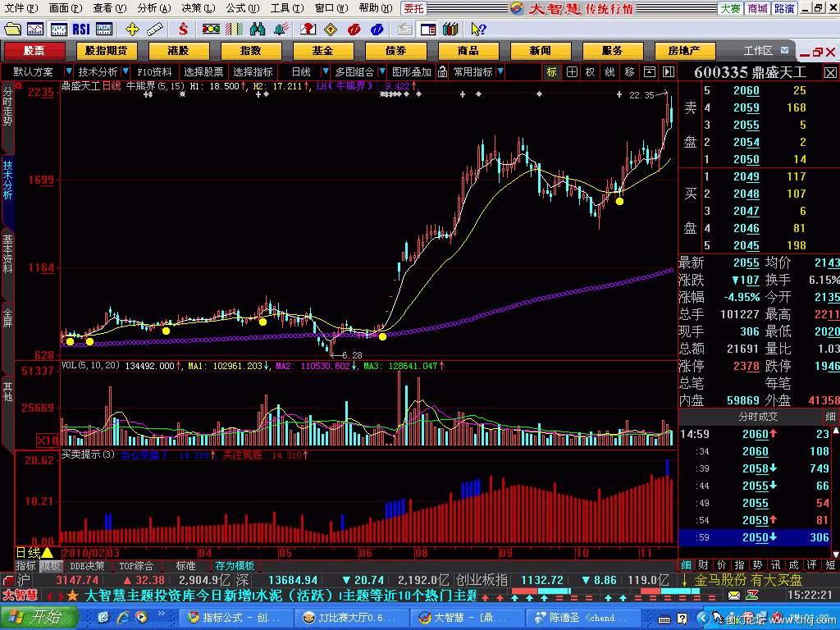Open the 日线 period dropdown arrow
840x630 pixels.
pos(325,72)
